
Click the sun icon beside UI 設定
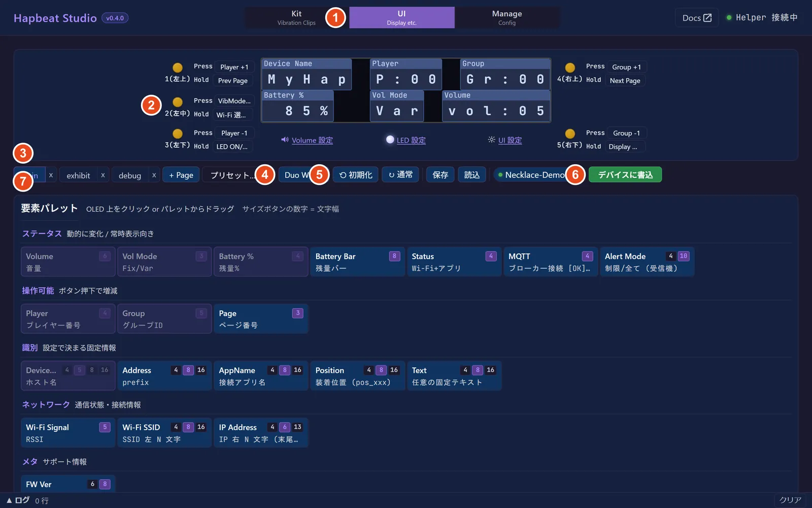[x=491, y=139]
